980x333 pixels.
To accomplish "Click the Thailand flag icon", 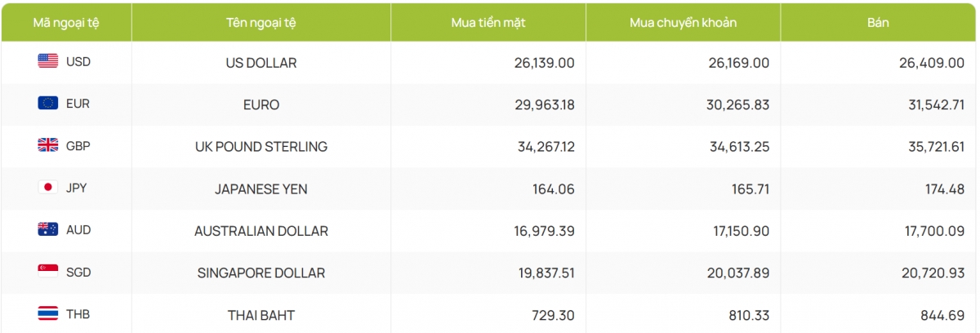I will (47, 313).
